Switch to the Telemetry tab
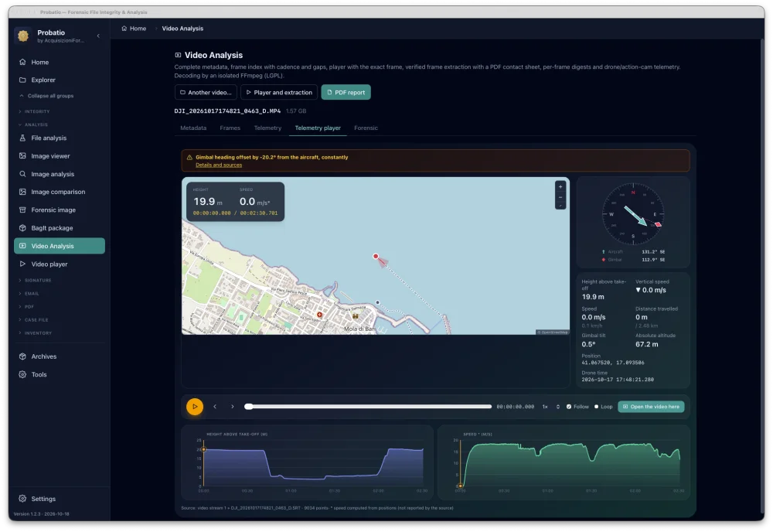Image resolution: width=773 pixels, height=532 pixels. [x=267, y=128]
